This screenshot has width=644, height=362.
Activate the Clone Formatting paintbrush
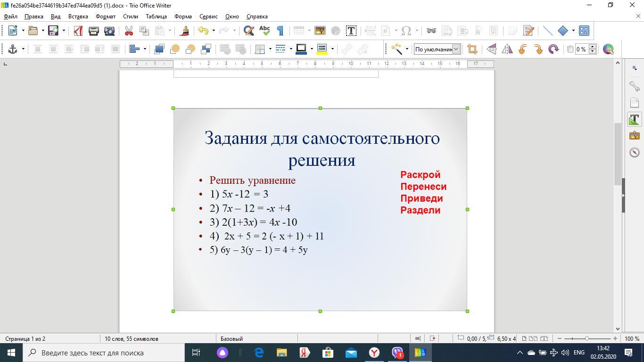pos(185,31)
